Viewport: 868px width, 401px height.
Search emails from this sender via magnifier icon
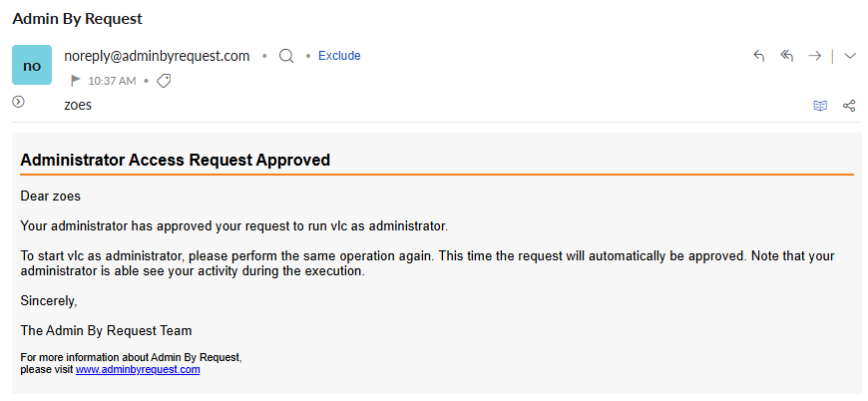286,56
